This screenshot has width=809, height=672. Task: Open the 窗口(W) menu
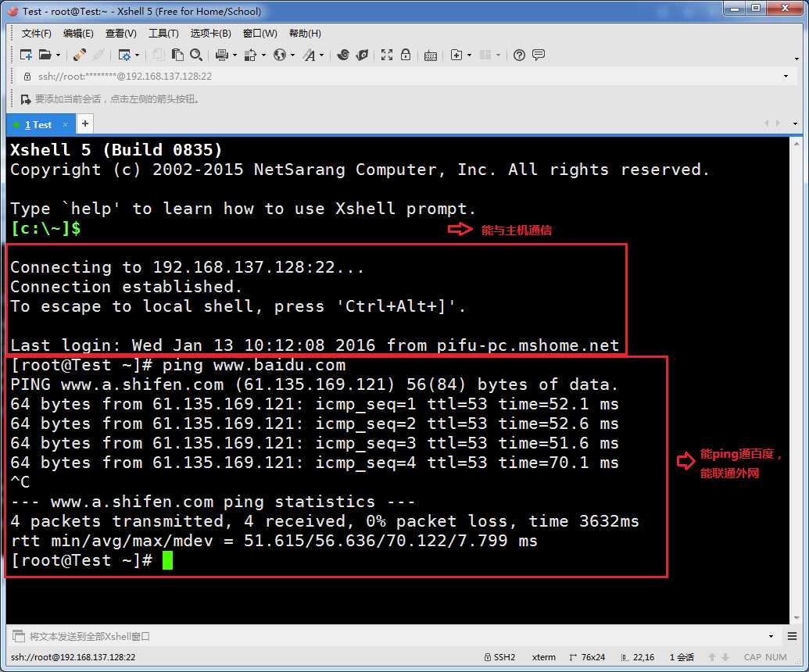click(260, 34)
